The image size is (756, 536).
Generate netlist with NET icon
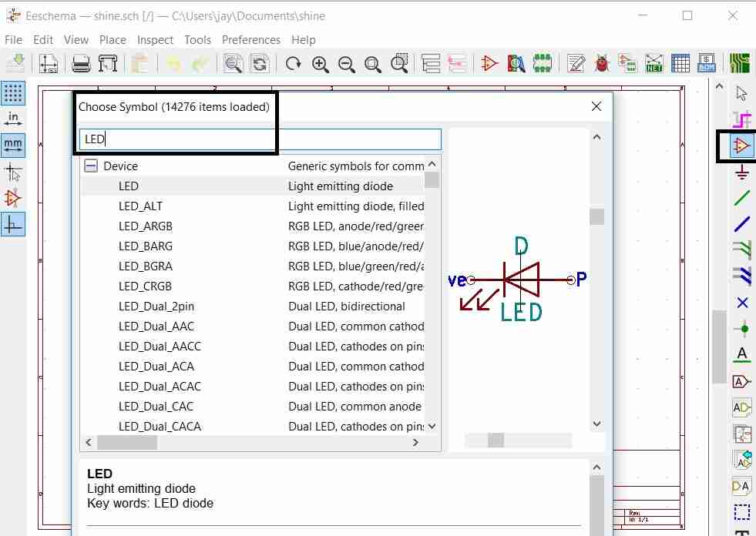coord(654,64)
